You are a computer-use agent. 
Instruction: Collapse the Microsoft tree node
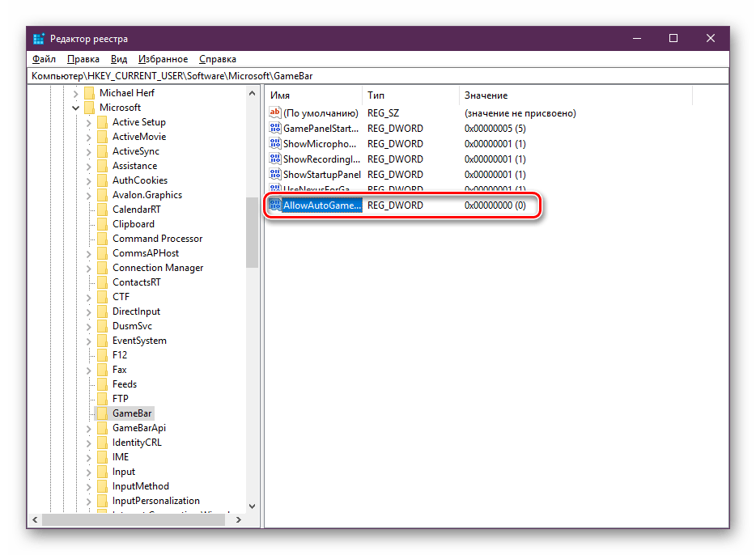pyautogui.click(x=76, y=108)
